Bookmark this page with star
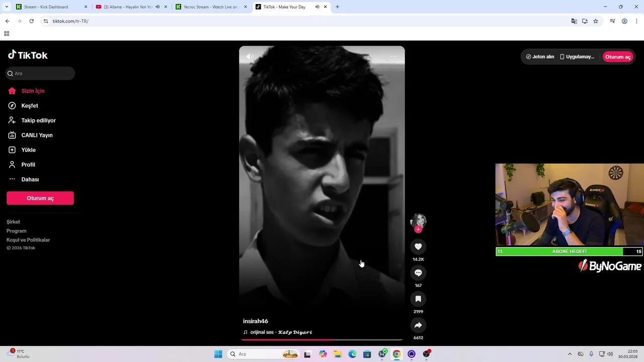 [x=596, y=21]
